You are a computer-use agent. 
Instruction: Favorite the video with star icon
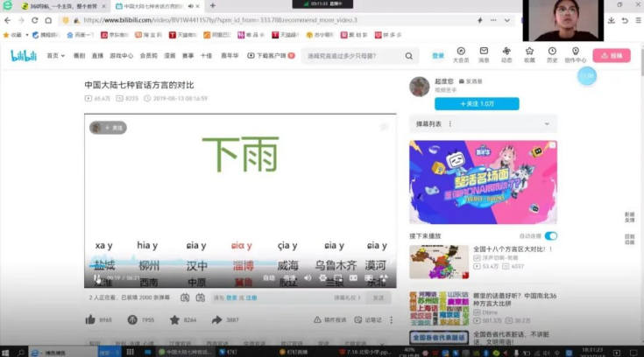(x=174, y=320)
